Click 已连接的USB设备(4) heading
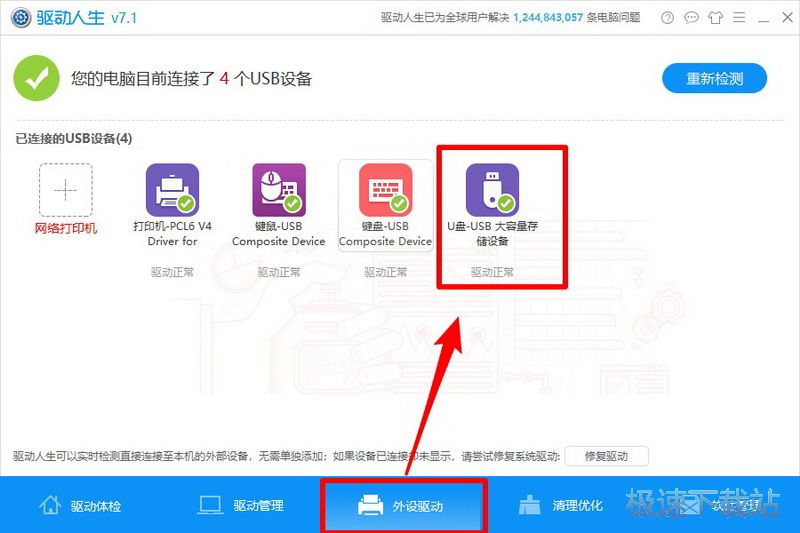The width and height of the screenshot is (800, 533). click(73, 138)
